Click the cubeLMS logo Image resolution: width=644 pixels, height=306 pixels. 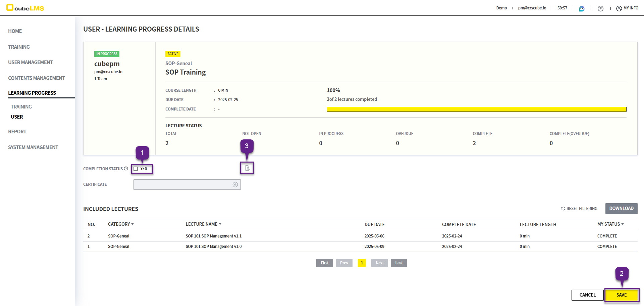coord(25,8)
